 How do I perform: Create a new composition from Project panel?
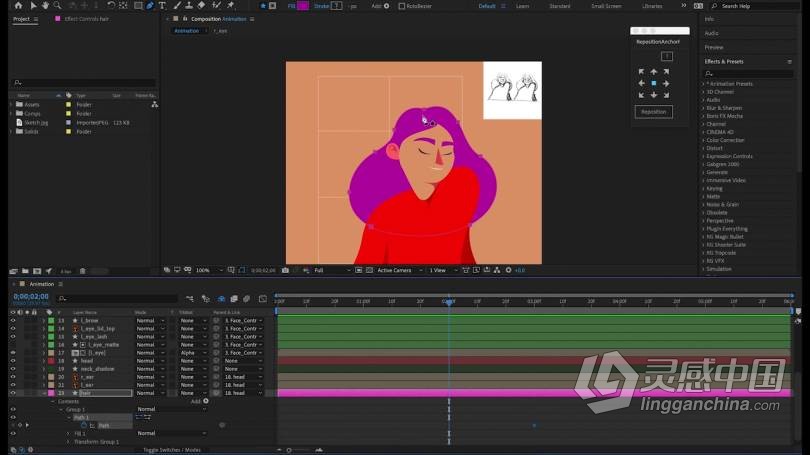(37, 271)
